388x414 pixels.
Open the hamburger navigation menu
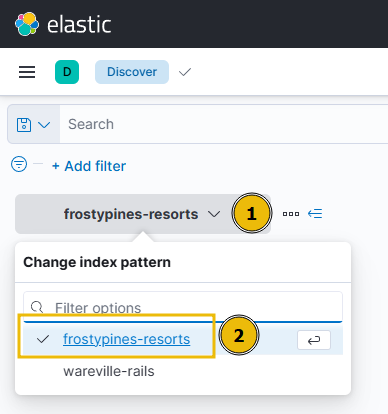point(27,72)
